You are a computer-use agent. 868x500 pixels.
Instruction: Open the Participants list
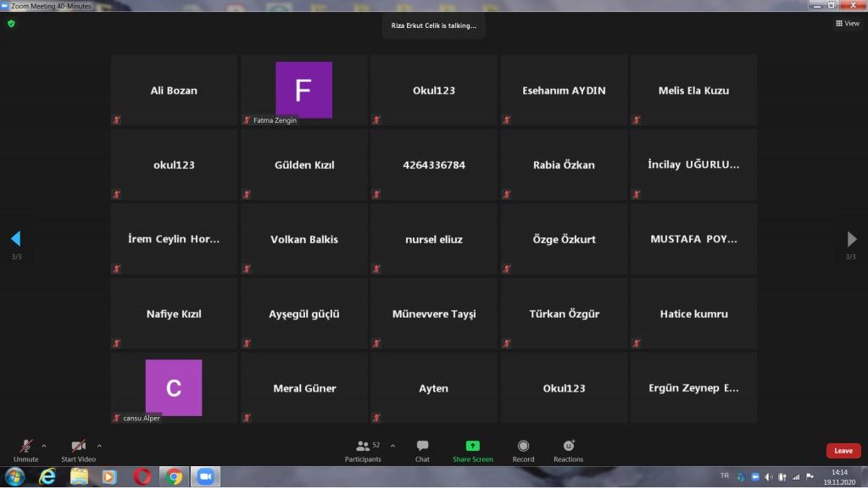point(364,447)
